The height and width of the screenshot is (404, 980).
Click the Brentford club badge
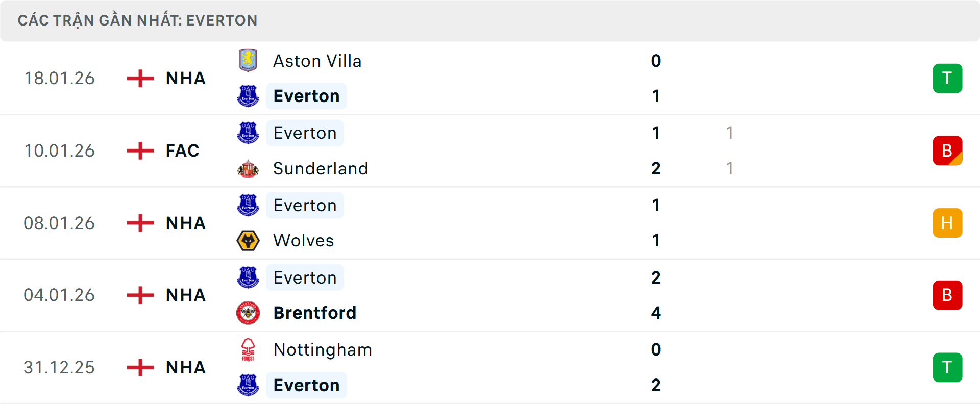[249, 313]
